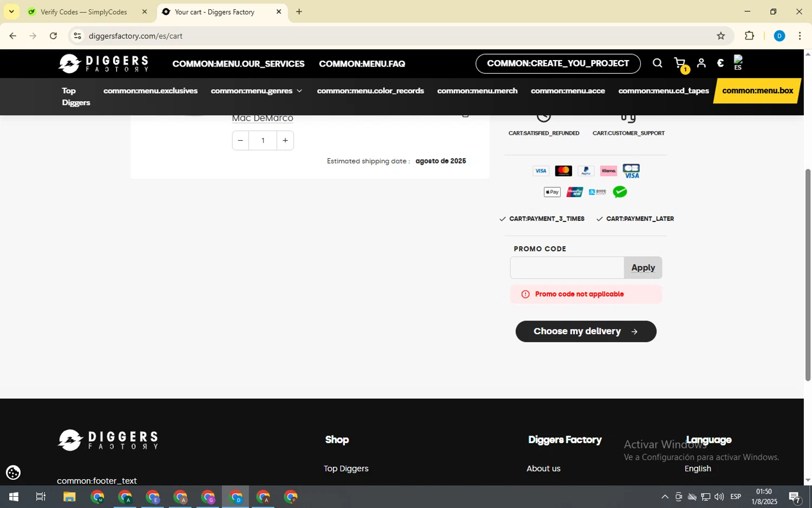The width and height of the screenshot is (812, 508).
Task: Click the PayPal payment icon
Action: 586,171
